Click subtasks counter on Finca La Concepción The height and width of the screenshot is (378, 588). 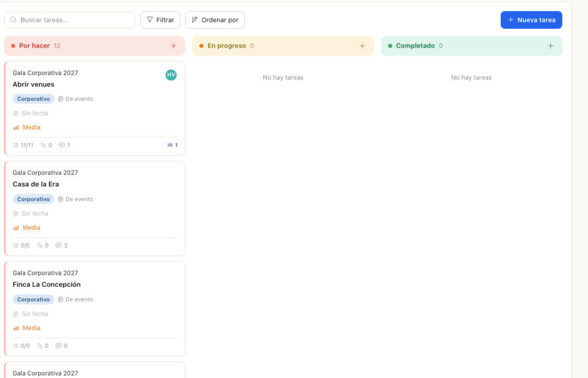point(21,346)
